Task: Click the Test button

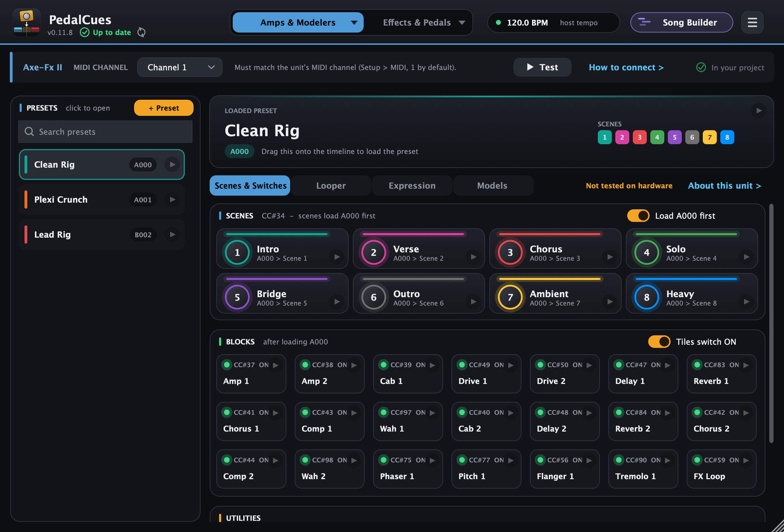Action: [542, 67]
